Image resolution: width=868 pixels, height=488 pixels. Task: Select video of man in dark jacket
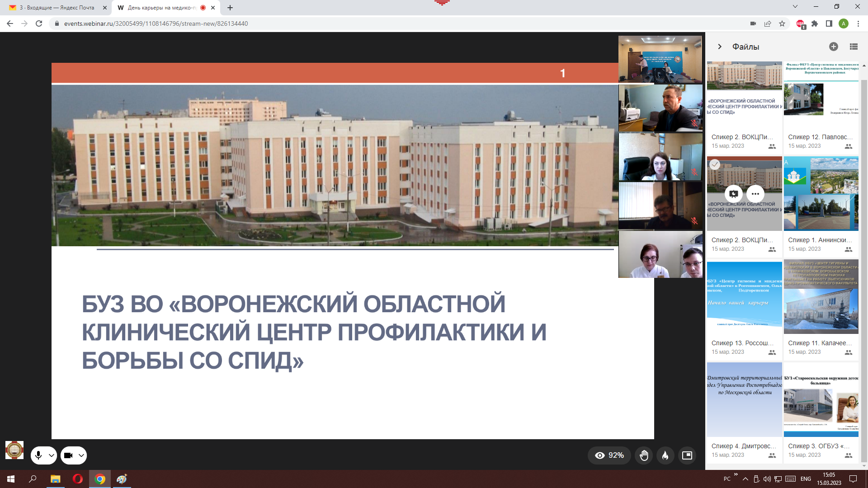[x=660, y=108]
